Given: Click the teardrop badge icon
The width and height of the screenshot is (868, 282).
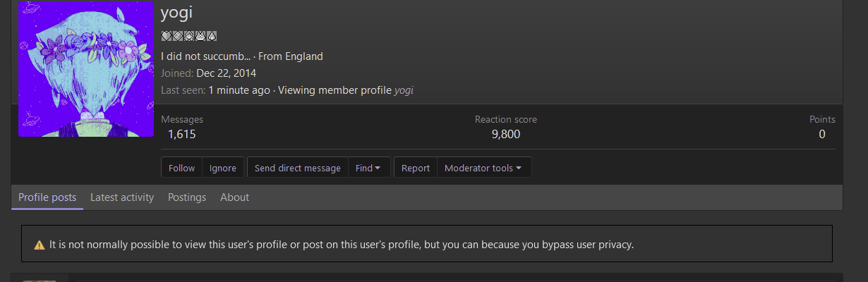Looking at the screenshot, I should tap(212, 36).
